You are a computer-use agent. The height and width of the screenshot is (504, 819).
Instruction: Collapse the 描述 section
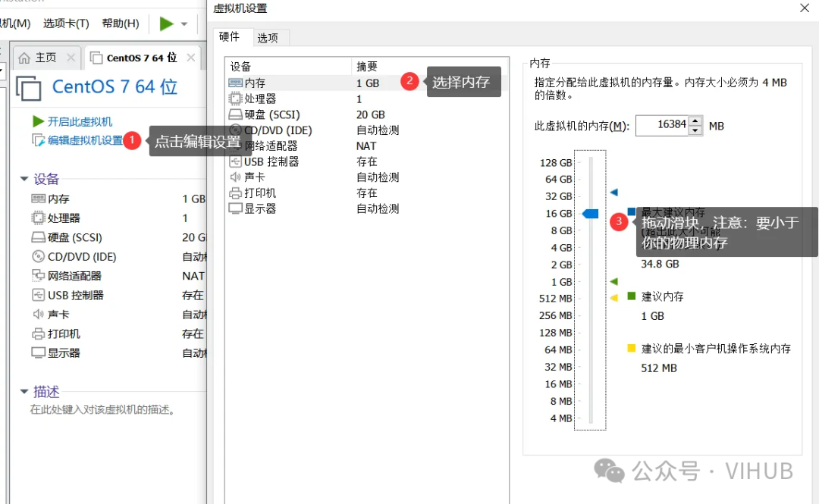coord(24,392)
